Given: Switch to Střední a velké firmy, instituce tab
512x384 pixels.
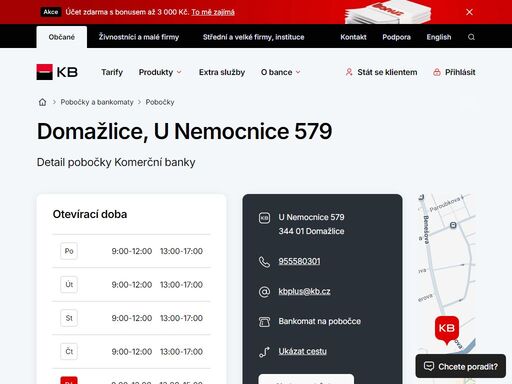Looking at the screenshot, I should click(254, 37).
